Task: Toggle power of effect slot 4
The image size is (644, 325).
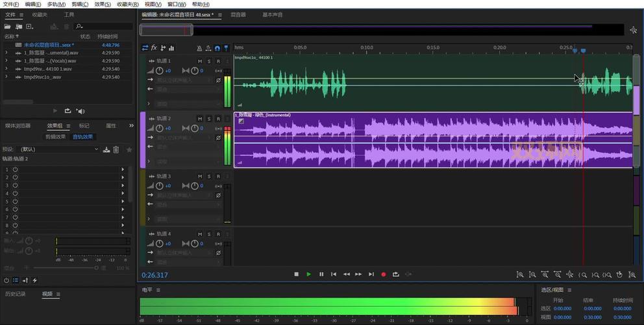Action: click(15, 193)
